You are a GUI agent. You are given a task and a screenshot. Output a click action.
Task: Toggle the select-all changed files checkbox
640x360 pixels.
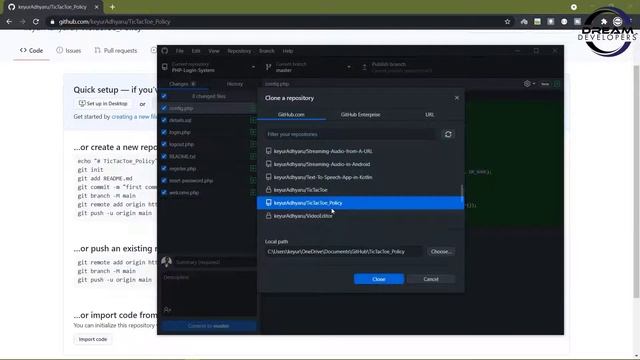click(x=164, y=96)
